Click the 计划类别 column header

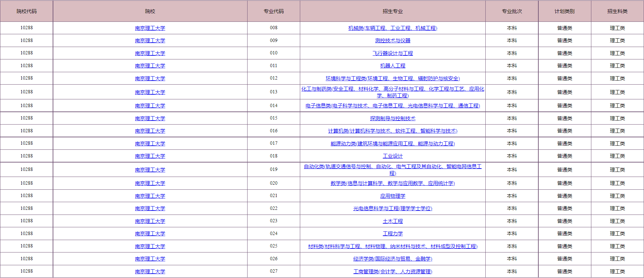tap(565, 11)
